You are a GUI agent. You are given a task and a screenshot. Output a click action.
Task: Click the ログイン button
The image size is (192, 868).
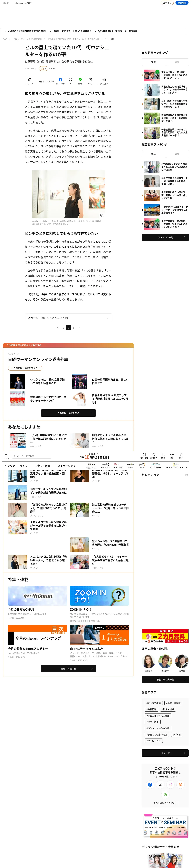(x=167, y=3)
